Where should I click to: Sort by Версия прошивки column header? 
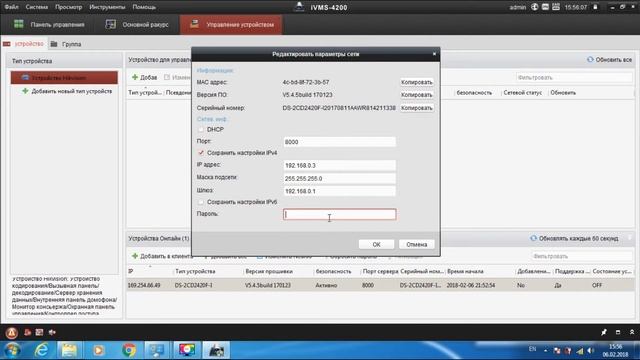click(x=269, y=271)
